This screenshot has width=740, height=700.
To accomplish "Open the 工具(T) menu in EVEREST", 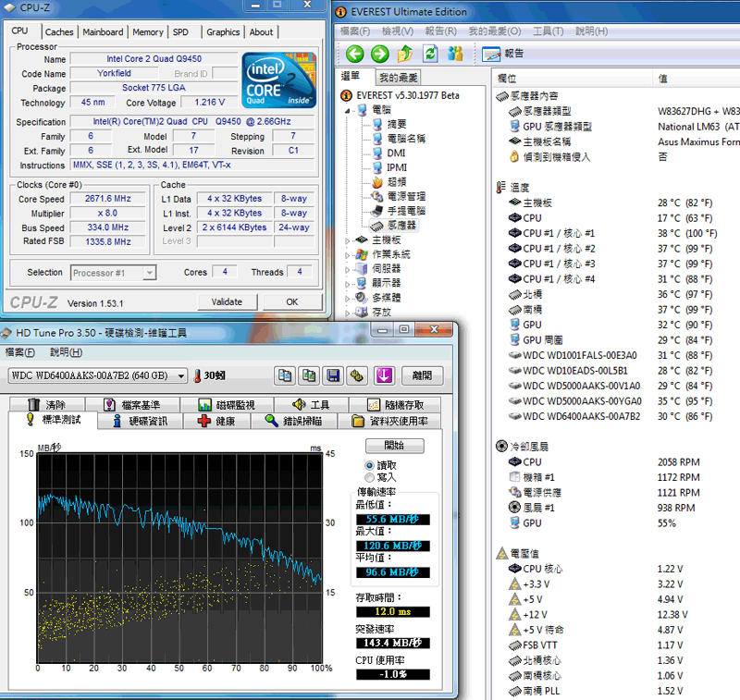I will [x=548, y=31].
